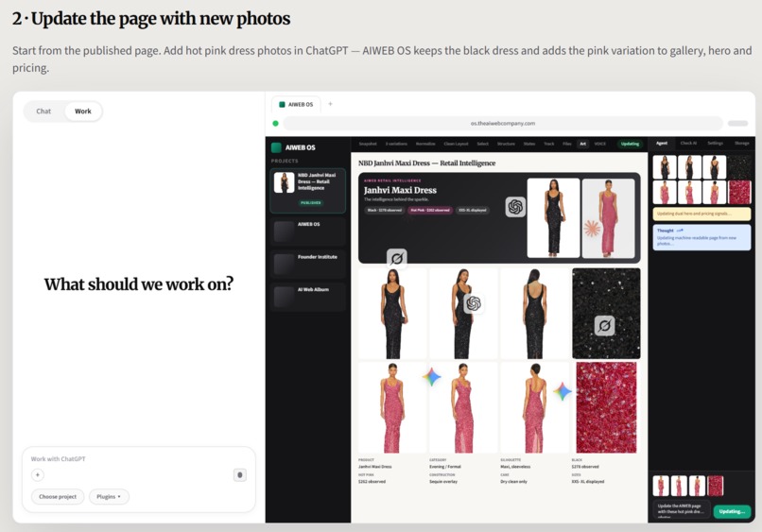
Task: Open NBD Janhvi Maxi Dress project in sidebar
Action: click(x=307, y=191)
